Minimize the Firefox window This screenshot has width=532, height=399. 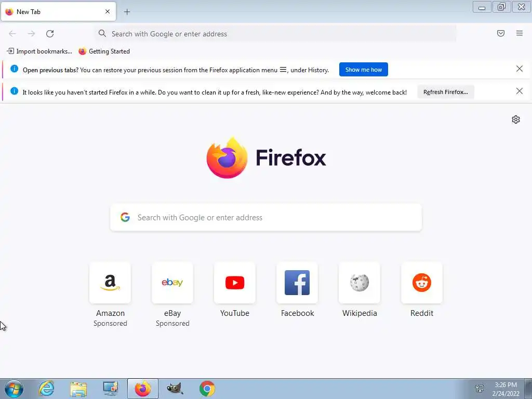(482, 7)
